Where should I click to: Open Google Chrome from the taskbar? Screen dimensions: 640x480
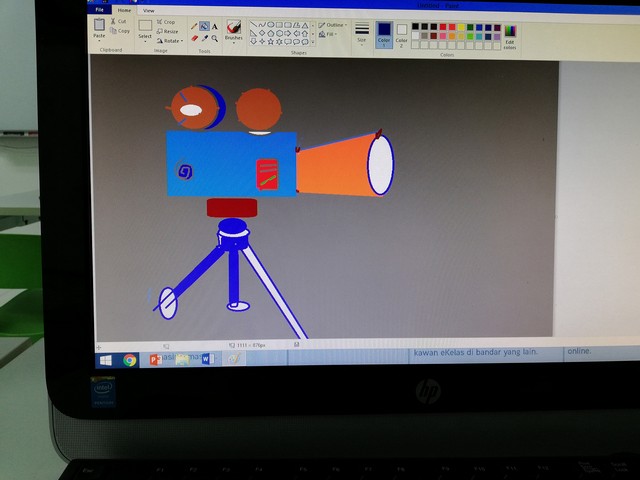click(130, 360)
